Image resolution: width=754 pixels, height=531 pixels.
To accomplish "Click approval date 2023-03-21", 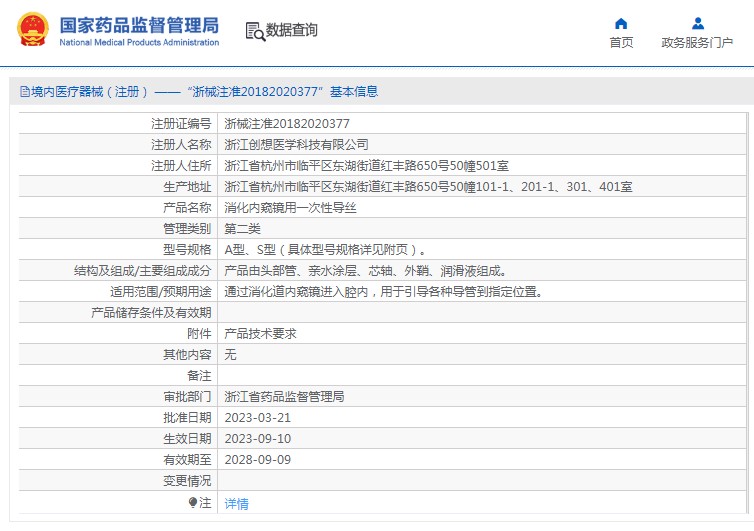I will 258,418.
